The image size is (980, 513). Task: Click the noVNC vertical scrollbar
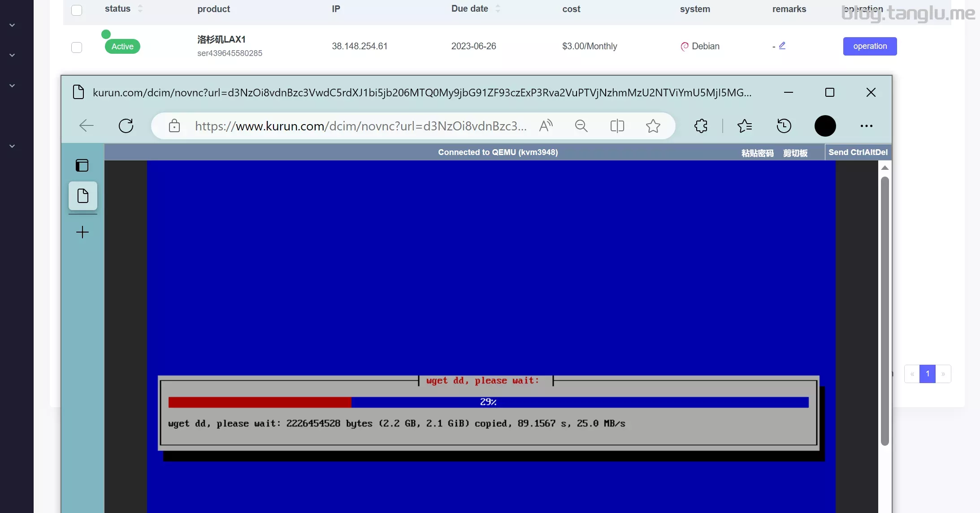click(885, 310)
